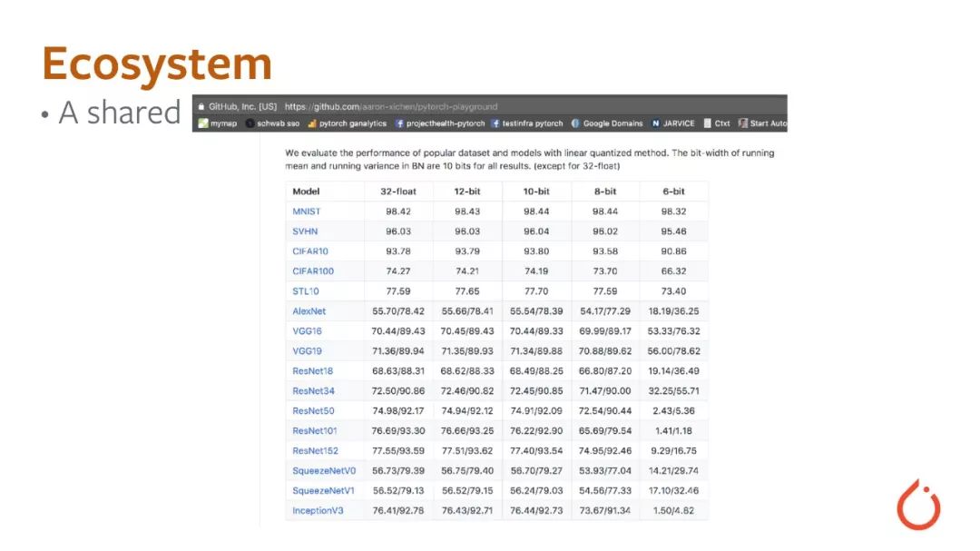Screen dimensions: 980x551
Task: Select SqueezeNetV0 12-bit value 56.75/79.40
Action: coord(467,471)
